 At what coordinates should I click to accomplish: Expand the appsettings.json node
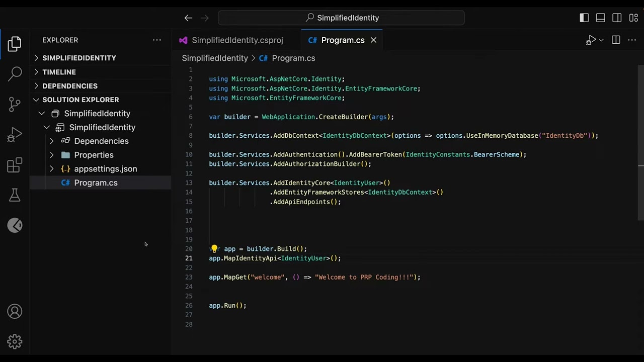[51, 169]
